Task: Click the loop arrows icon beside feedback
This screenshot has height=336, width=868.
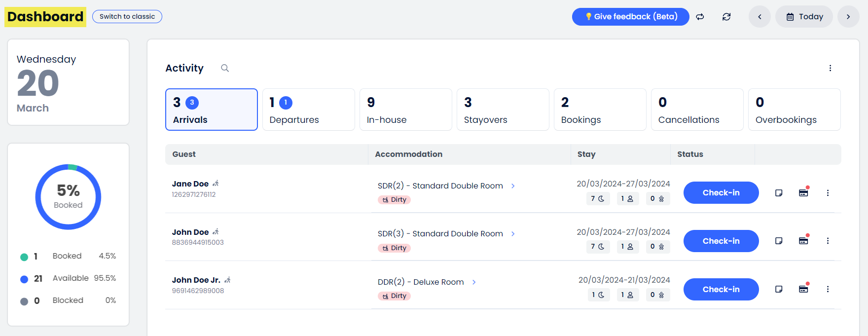Action: 700,17
